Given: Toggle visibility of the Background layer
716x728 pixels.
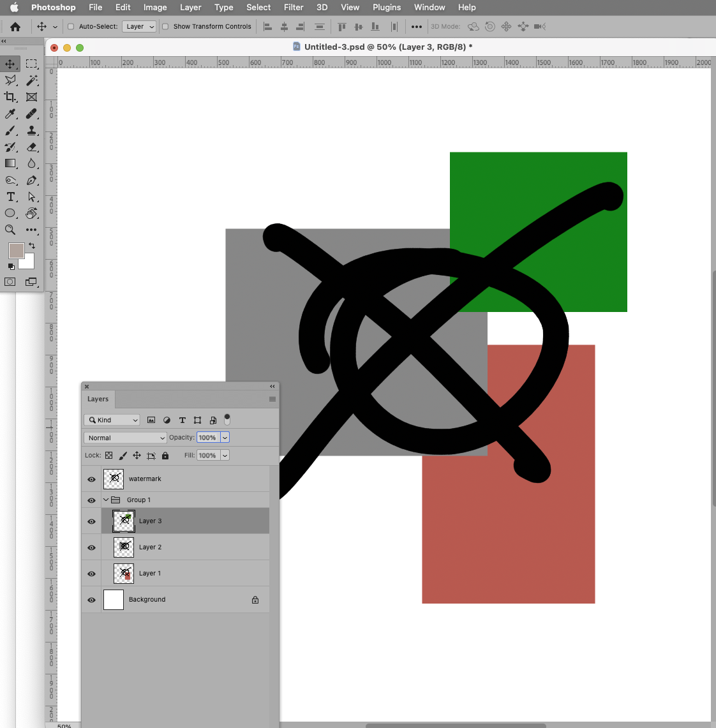Looking at the screenshot, I should tap(91, 600).
